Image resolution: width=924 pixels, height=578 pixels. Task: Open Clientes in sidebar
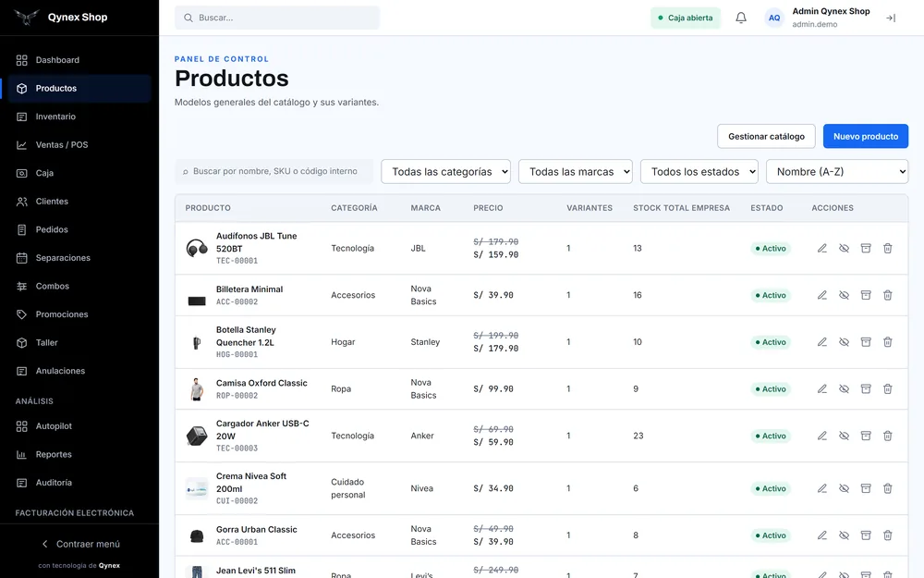(79, 202)
